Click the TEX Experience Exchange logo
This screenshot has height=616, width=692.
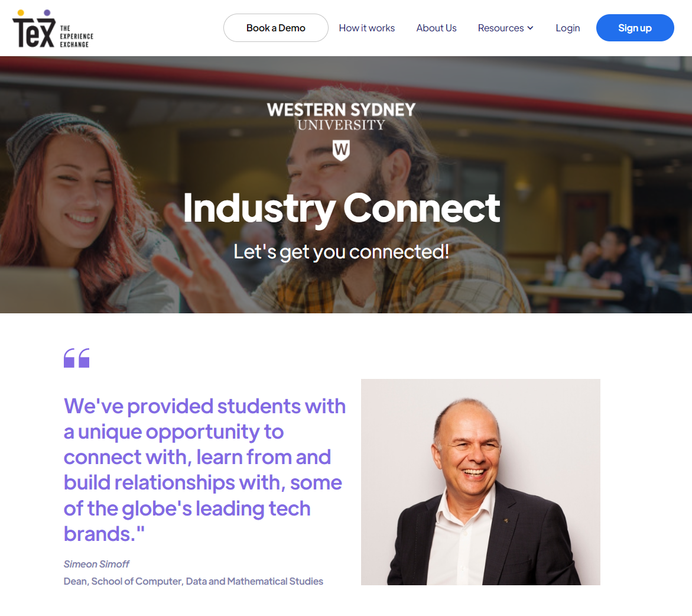[53, 29]
